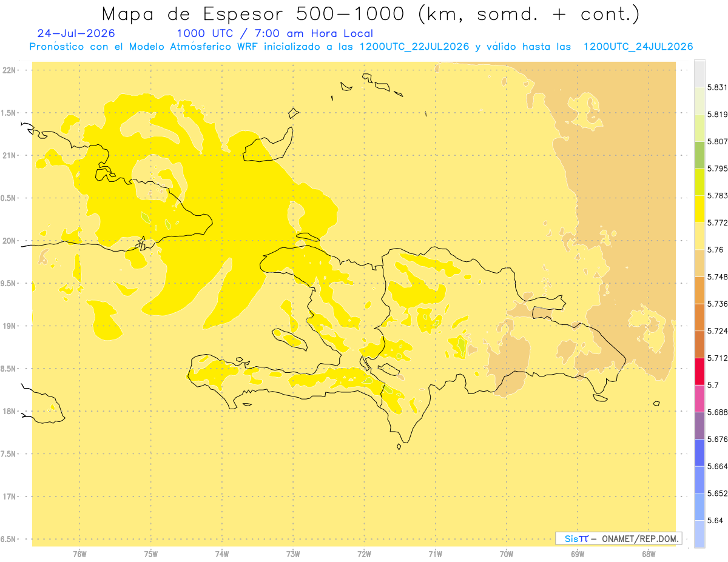
Task: Click the red legend swatch between 5.7 and 5.712
Action: click(699, 371)
